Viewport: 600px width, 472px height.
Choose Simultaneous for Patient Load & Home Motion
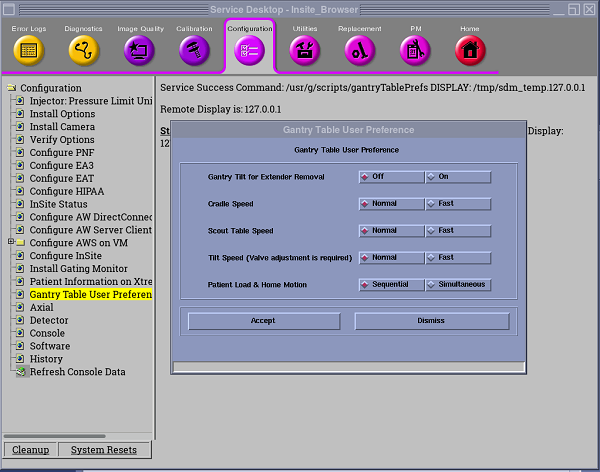click(458, 285)
